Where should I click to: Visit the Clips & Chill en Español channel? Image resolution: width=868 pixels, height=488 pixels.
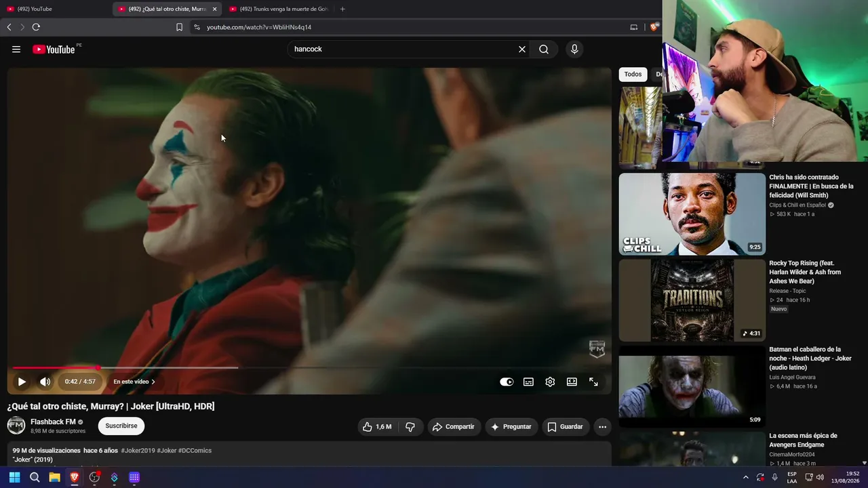click(x=797, y=205)
